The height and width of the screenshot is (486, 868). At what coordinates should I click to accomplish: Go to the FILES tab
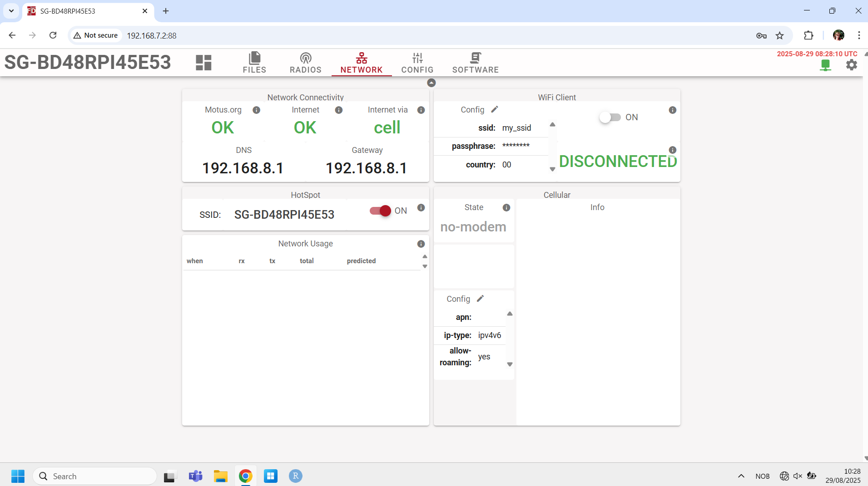click(254, 63)
